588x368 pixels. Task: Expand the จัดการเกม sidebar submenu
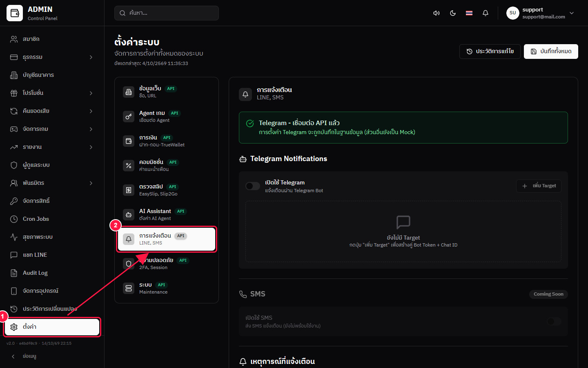pyautogui.click(x=91, y=129)
